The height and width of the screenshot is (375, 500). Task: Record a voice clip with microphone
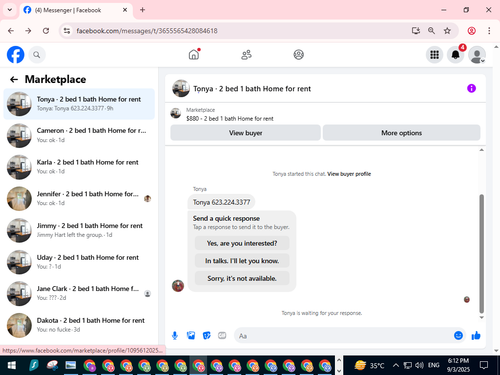pyautogui.click(x=175, y=335)
